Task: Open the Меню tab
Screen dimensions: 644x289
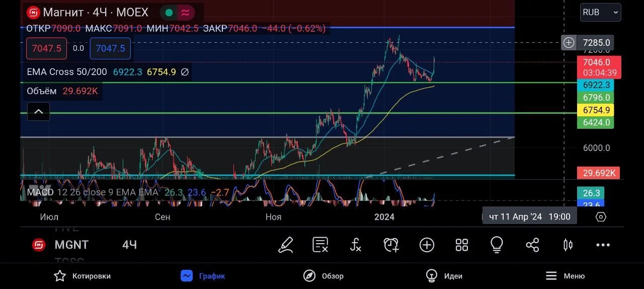Action: (x=565, y=276)
